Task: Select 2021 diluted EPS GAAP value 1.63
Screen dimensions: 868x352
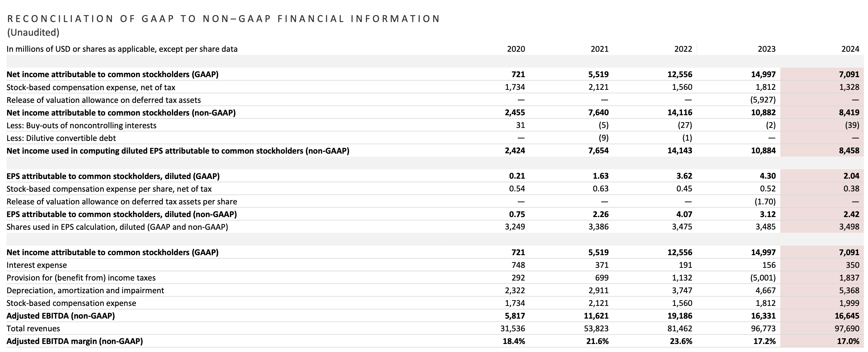Action: point(601,176)
